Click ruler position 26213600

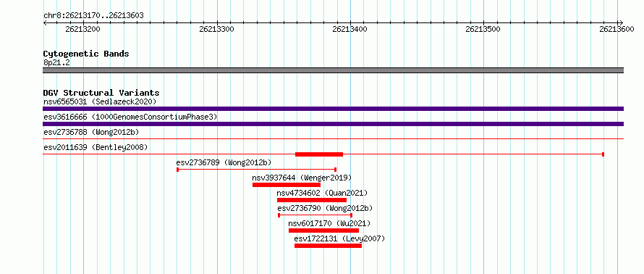[617, 30]
